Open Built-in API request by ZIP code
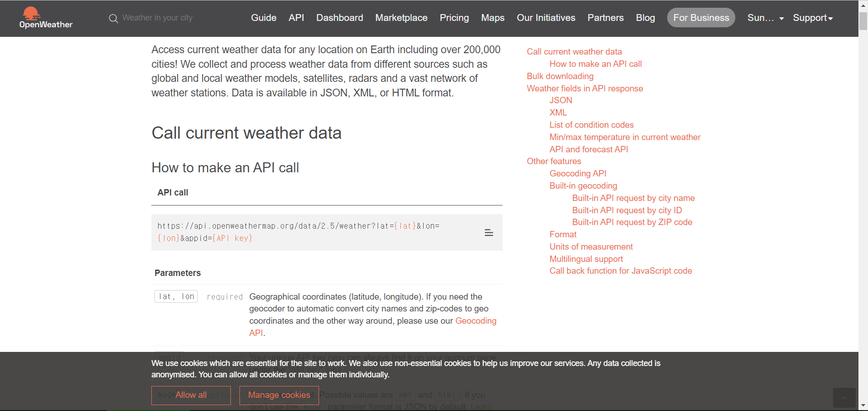Image resolution: width=868 pixels, height=411 pixels. click(632, 222)
